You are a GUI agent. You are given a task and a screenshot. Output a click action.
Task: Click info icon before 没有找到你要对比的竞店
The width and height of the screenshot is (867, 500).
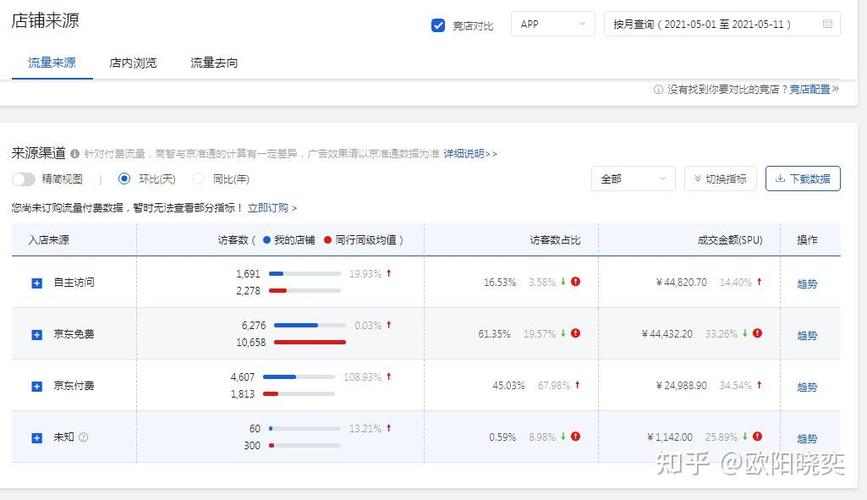(658, 90)
